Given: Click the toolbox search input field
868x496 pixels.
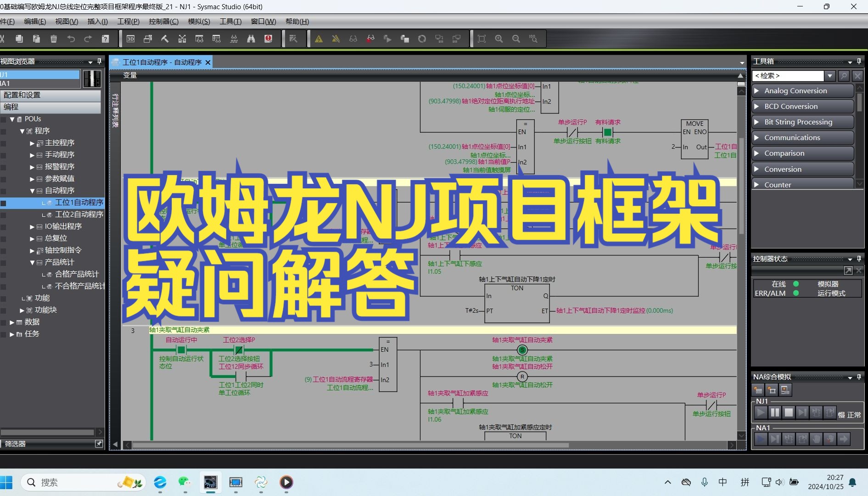Looking at the screenshot, I should tap(788, 76).
